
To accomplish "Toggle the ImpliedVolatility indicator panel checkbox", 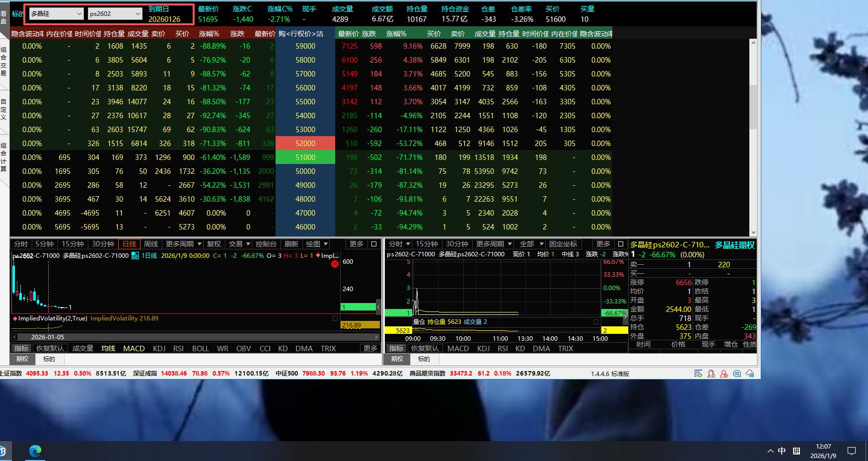I will [335, 318].
